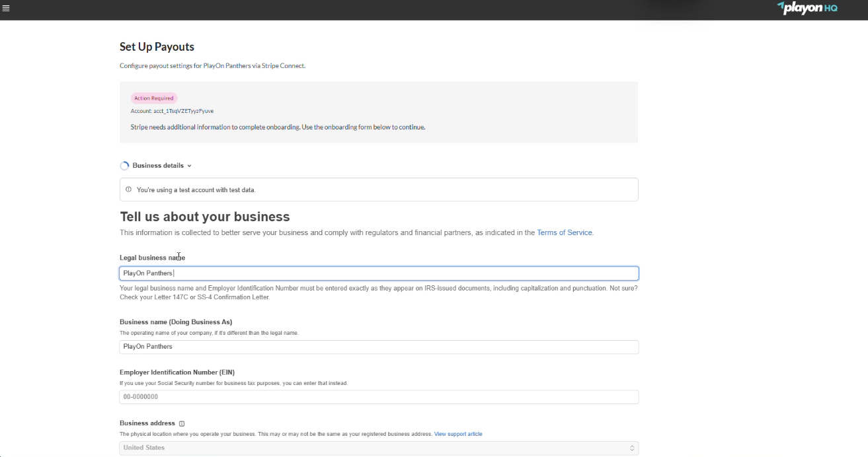Select the account ID text acct_1TsqVZETyyzFyuve
Screen dimensions: 868x457
pyautogui.click(x=183, y=111)
